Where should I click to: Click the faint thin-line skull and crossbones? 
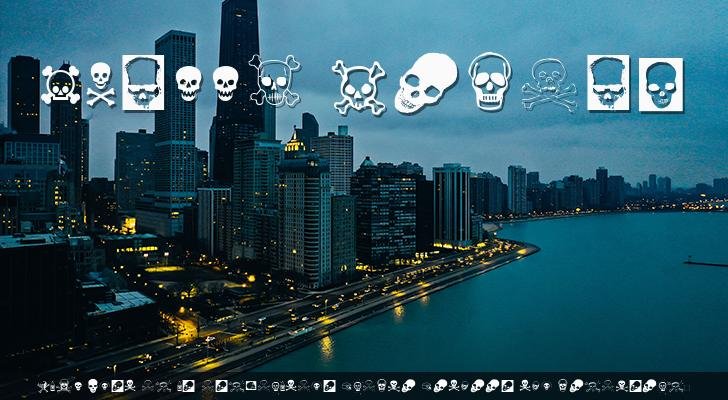pos(550,84)
